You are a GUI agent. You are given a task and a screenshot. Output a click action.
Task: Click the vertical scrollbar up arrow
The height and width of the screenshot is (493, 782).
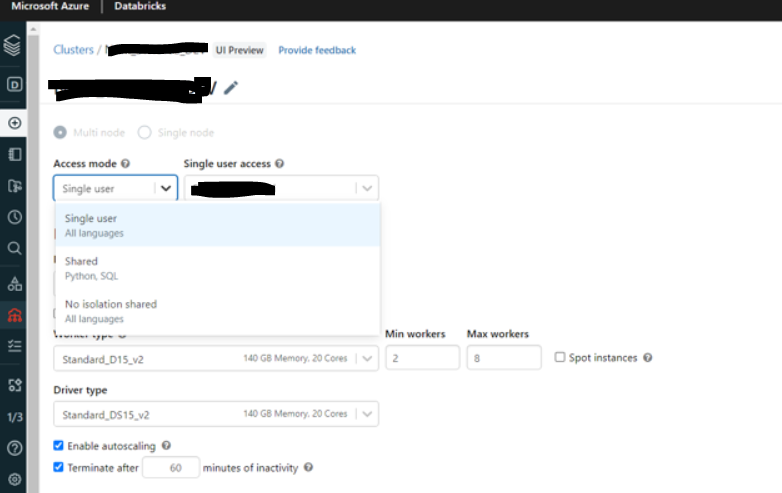tap(33, 29)
